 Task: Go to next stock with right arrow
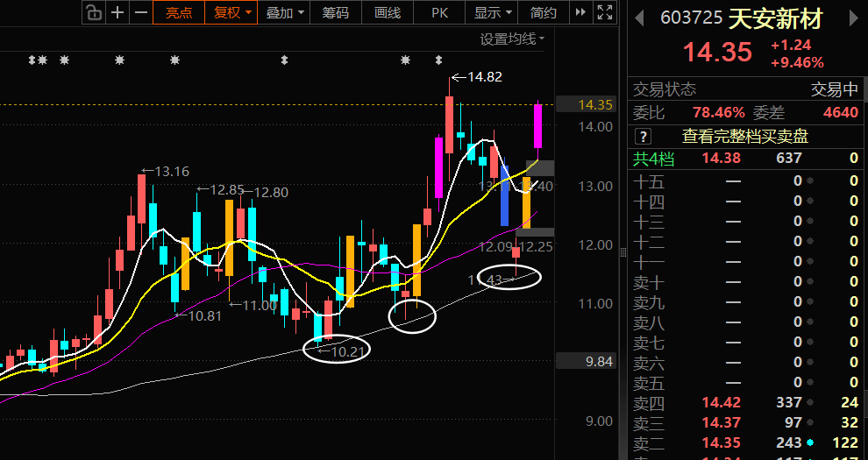click(853, 18)
